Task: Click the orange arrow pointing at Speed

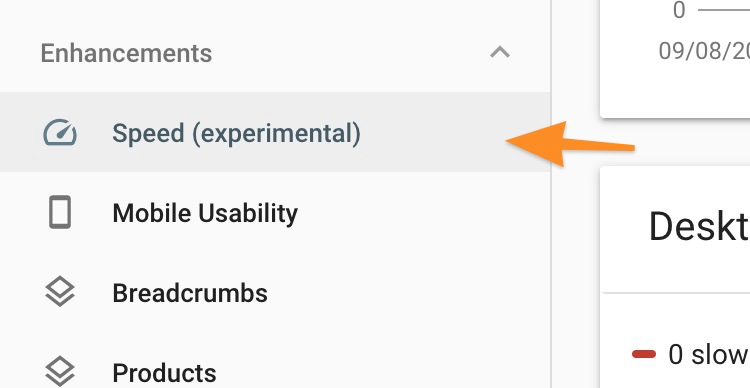Action: 570,144
